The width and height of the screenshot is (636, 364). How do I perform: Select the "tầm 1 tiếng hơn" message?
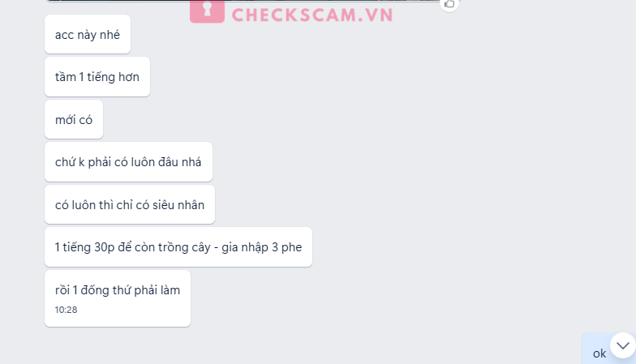click(x=97, y=77)
